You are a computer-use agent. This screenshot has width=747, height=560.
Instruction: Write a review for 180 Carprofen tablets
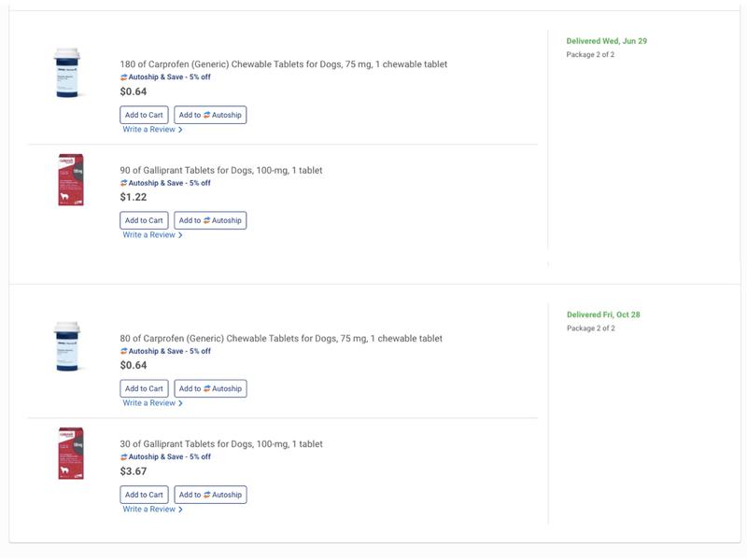pos(151,130)
